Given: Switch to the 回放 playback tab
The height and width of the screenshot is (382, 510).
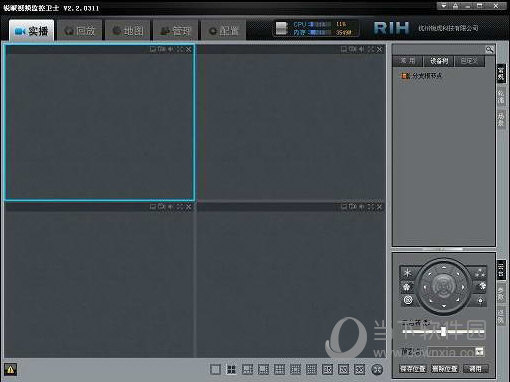Looking at the screenshot, I should coord(80,31).
